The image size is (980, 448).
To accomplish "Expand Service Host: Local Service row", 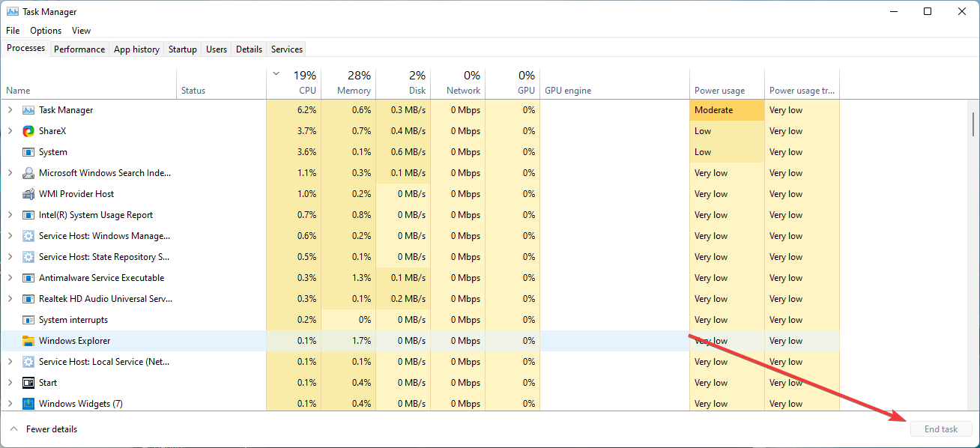I will point(10,362).
